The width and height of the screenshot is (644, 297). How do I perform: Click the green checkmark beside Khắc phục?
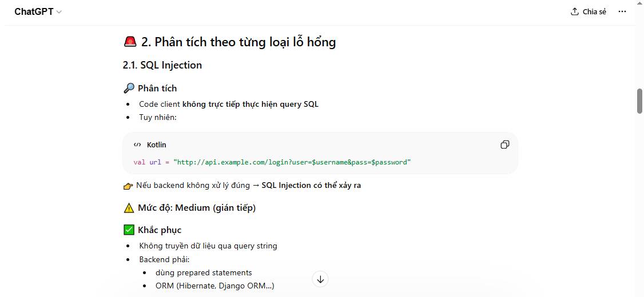click(x=129, y=230)
